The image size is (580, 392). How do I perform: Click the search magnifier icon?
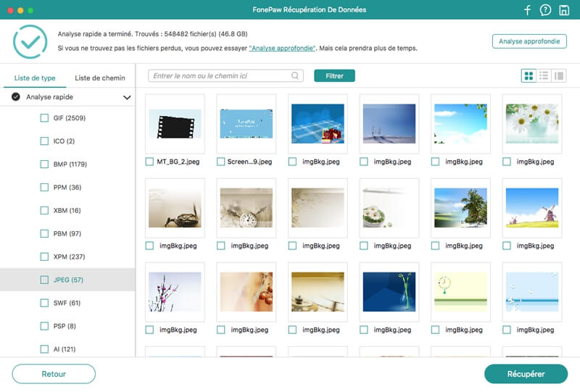tap(295, 76)
